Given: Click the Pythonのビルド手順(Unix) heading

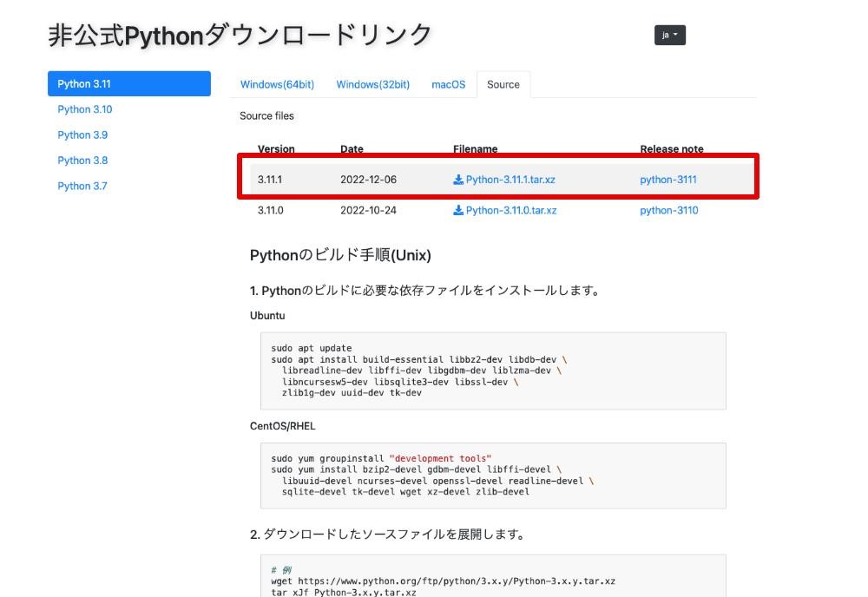Looking at the screenshot, I should (340, 255).
